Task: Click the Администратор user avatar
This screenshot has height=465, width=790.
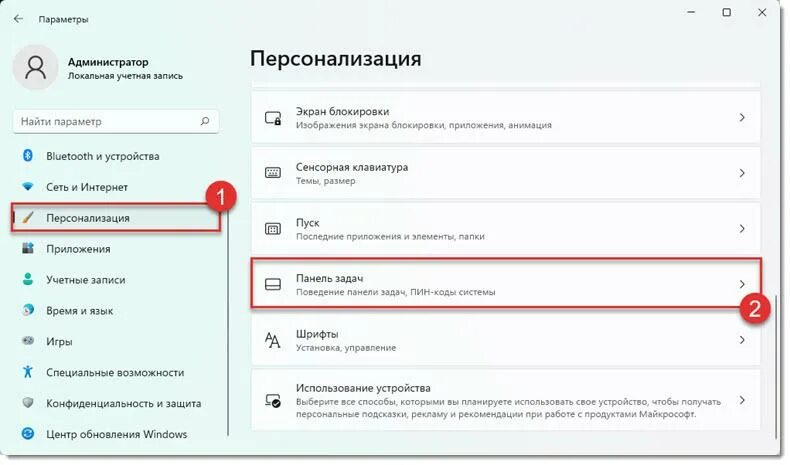Action: click(35, 67)
